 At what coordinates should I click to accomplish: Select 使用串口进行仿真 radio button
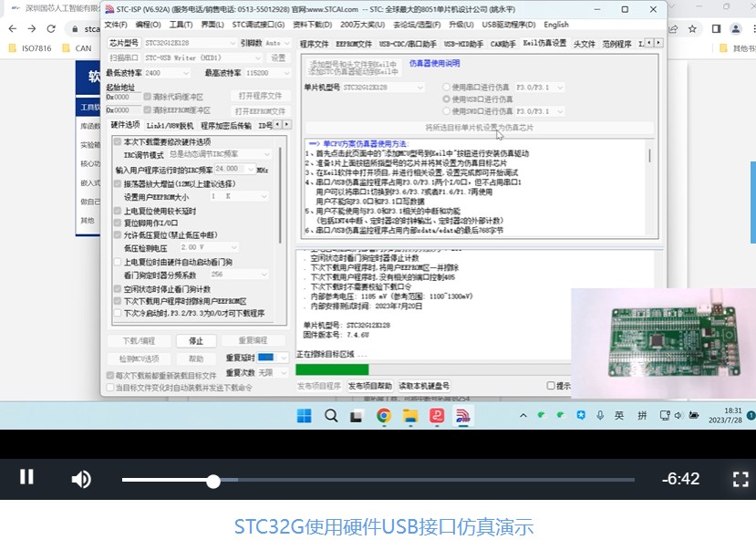coord(446,87)
